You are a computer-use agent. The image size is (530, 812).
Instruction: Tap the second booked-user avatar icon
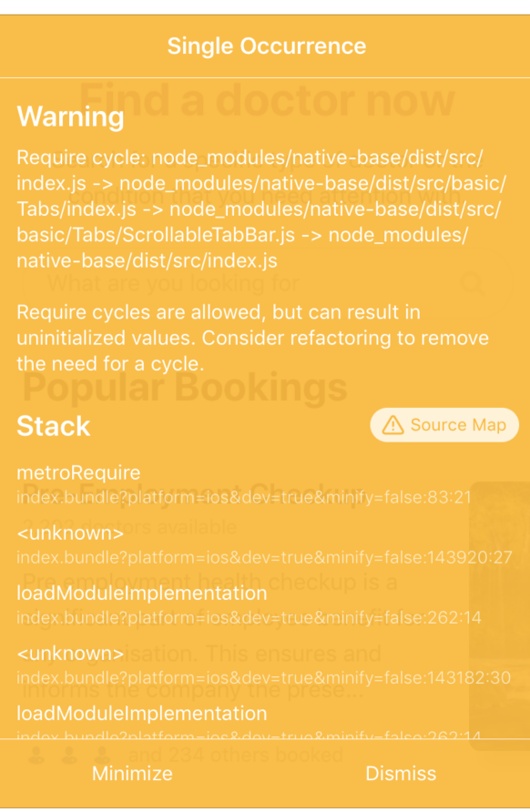click(68, 754)
